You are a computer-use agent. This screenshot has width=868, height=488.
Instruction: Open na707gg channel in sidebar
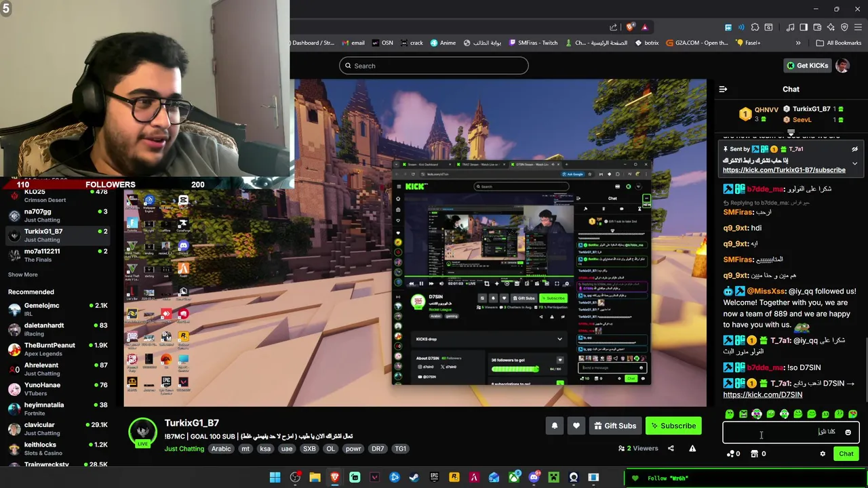[58, 216]
